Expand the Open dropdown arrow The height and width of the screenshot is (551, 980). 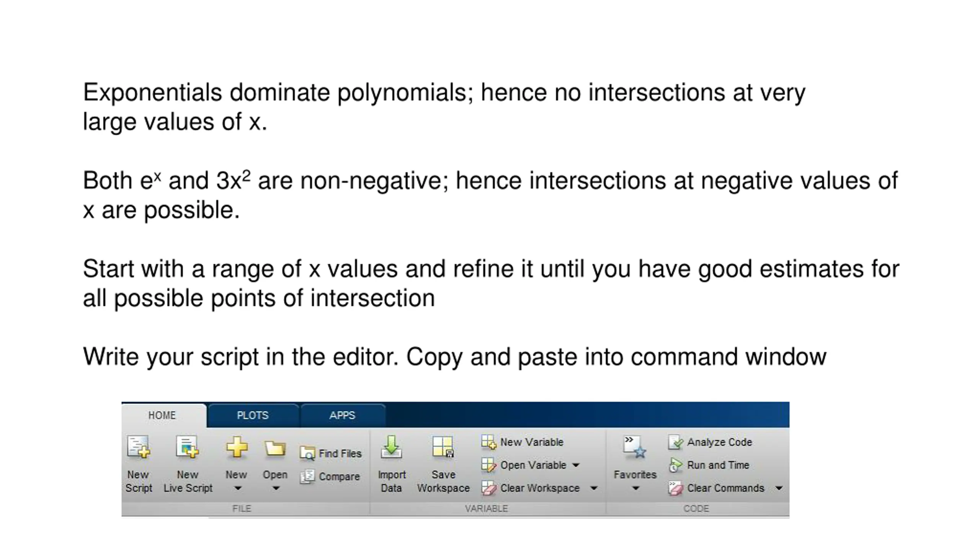276,488
